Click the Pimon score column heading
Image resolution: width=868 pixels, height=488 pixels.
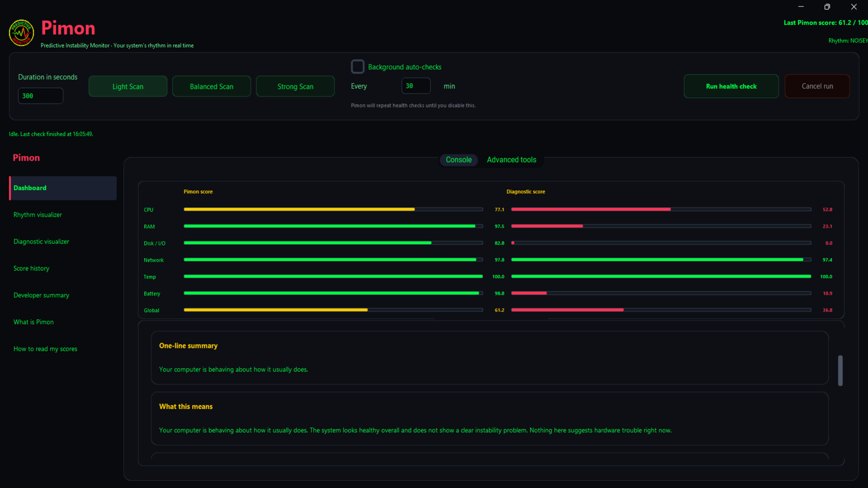tap(198, 192)
